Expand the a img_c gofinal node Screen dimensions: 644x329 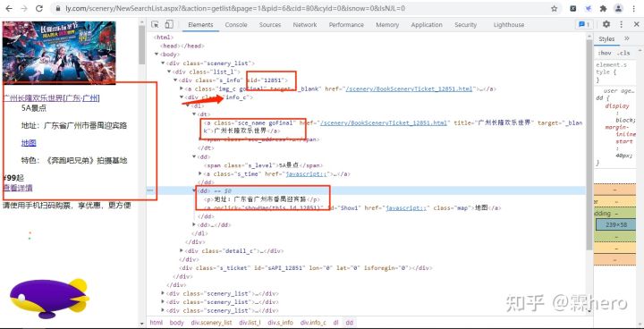pos(182,89)
